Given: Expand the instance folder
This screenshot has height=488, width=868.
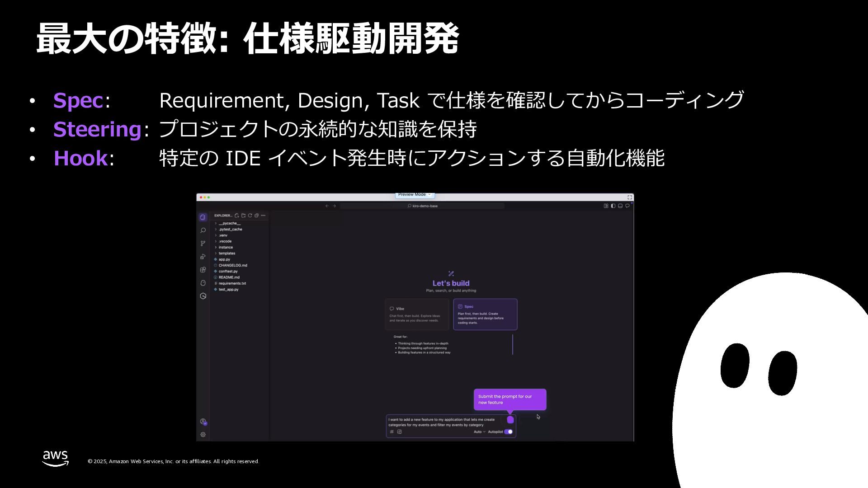Looking at the screenshot, I should [226, 248].
